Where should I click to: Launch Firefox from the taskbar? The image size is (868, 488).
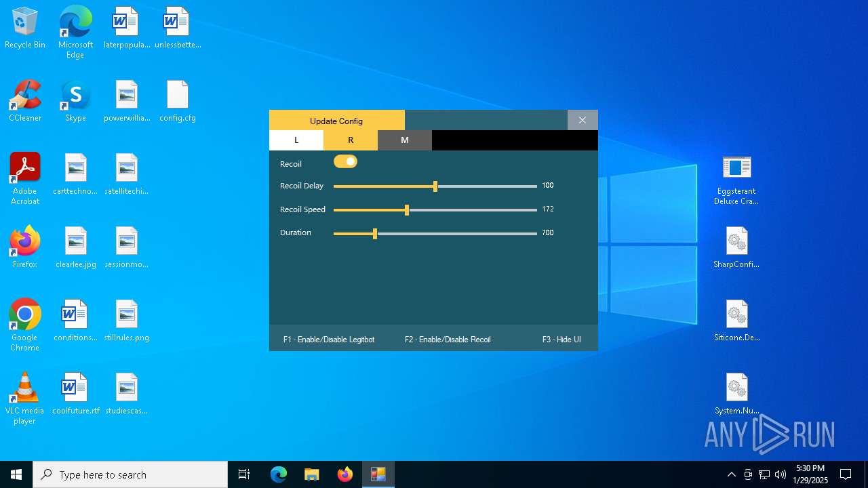click(345, 474)
